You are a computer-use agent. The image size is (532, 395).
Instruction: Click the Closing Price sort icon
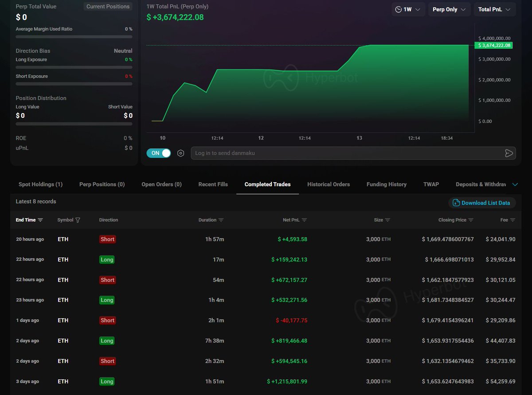click(471, 220)
